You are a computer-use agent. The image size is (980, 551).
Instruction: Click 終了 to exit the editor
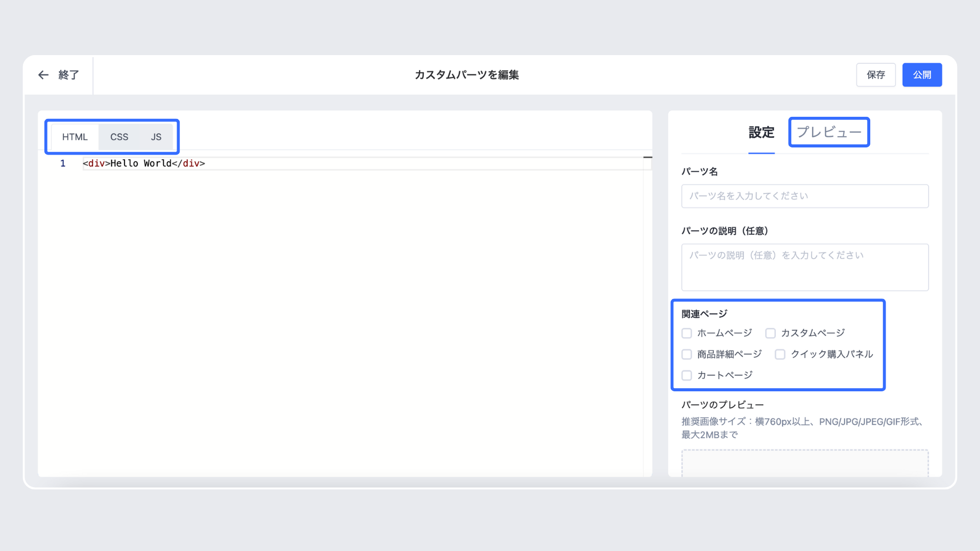point(68,75)
